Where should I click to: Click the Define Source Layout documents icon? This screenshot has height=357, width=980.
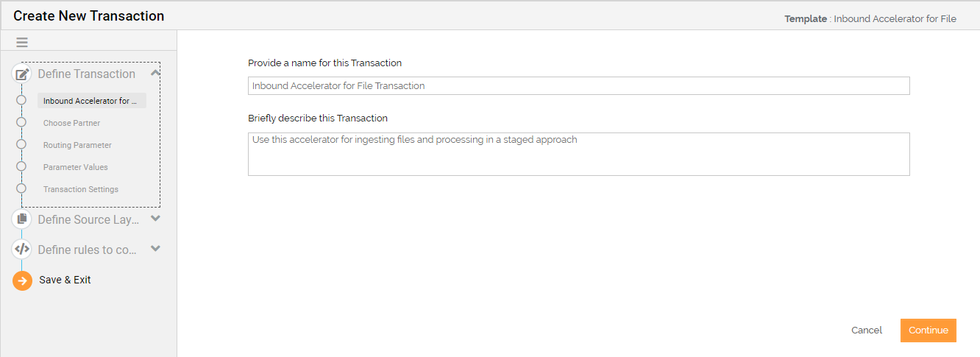(x=22, y=219)
